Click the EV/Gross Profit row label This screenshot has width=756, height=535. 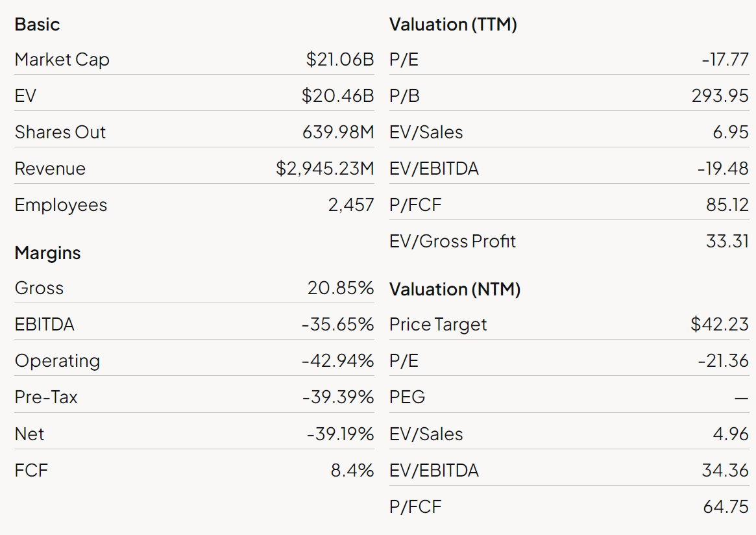(x=452, y=242)
